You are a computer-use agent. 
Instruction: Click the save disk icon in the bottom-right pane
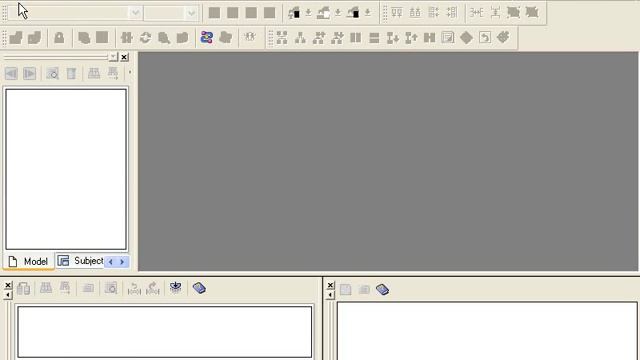pyautogui.click(x=346, y=289)
